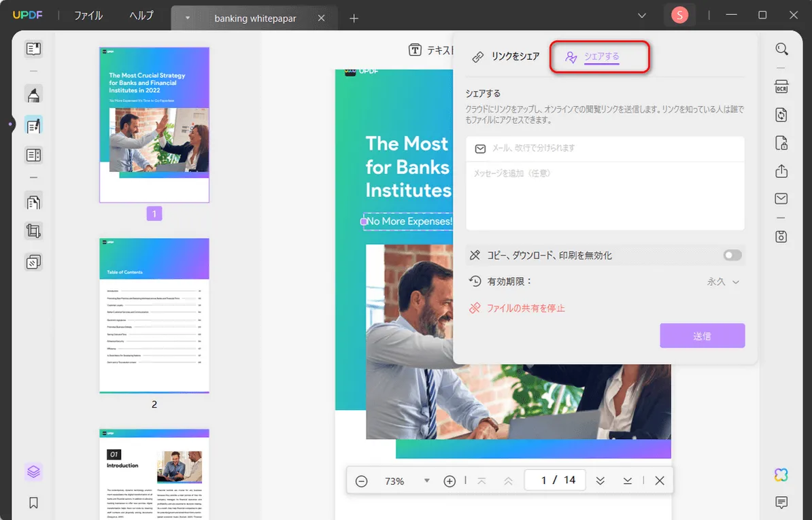Select page 3 Introduction thumbnail
This screenshot has height=520, width=812.
pyautogui.click(x=154, y=474)
